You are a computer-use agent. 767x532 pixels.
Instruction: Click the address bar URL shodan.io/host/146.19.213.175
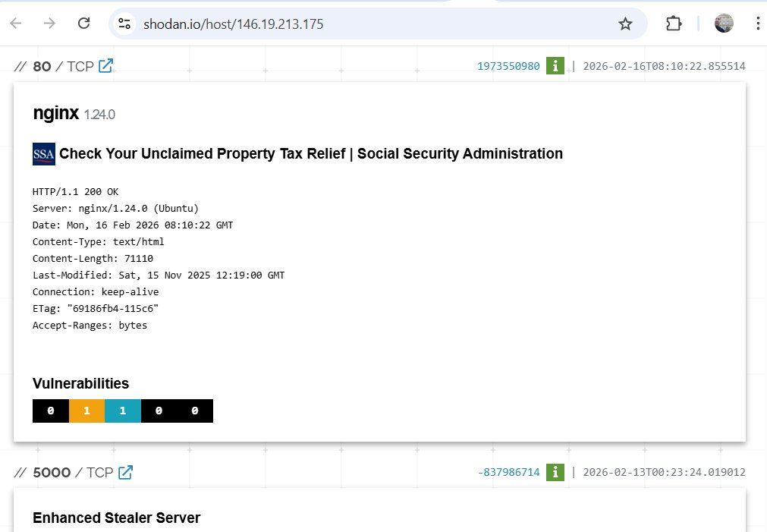234,24
